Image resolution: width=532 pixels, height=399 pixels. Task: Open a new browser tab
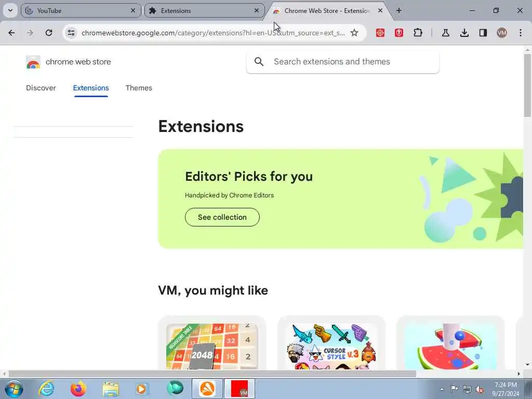[x=399, y=10]
